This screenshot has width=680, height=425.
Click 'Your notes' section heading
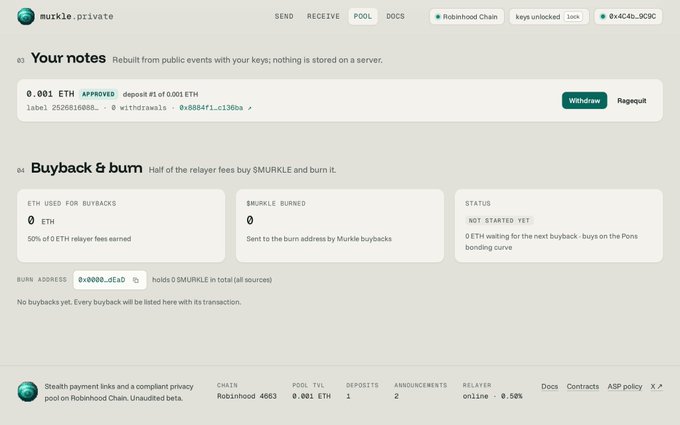tap(69, 58)
